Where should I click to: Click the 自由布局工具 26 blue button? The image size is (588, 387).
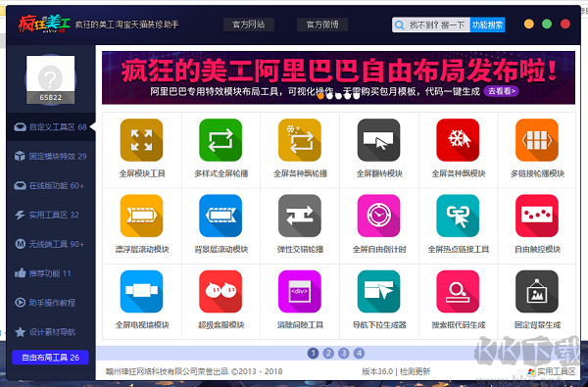[x=50, y=358]
